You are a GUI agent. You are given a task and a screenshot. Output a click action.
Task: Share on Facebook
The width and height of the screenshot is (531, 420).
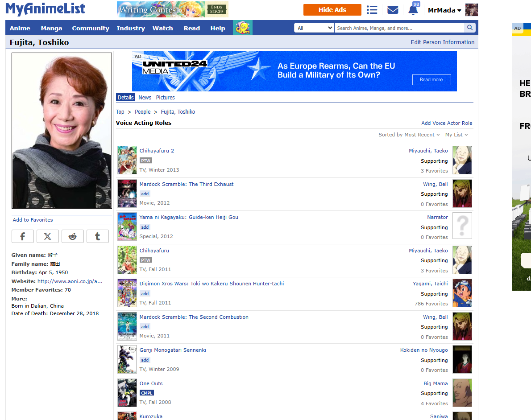pos(23,236)
